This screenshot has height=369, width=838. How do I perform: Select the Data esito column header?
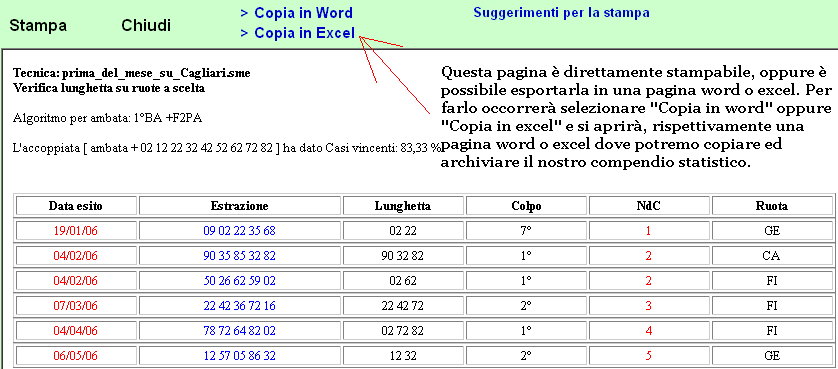coord(76,206)
